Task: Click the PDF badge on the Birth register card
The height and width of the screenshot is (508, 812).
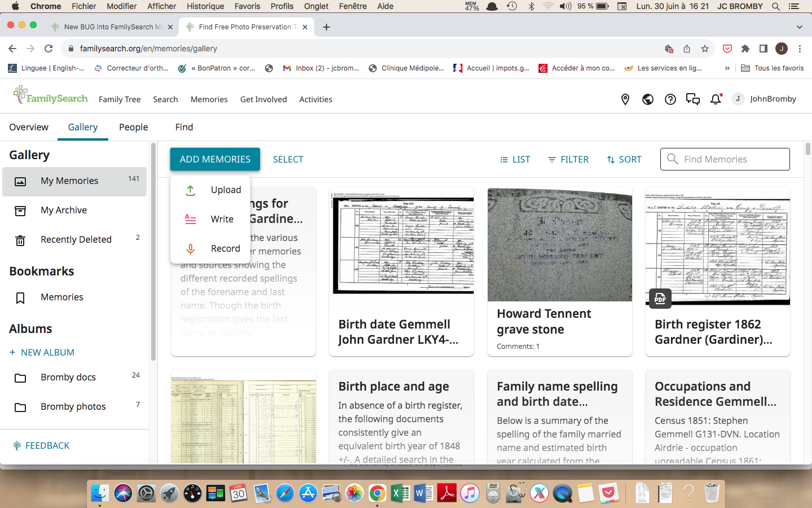Action: (660, 299)
